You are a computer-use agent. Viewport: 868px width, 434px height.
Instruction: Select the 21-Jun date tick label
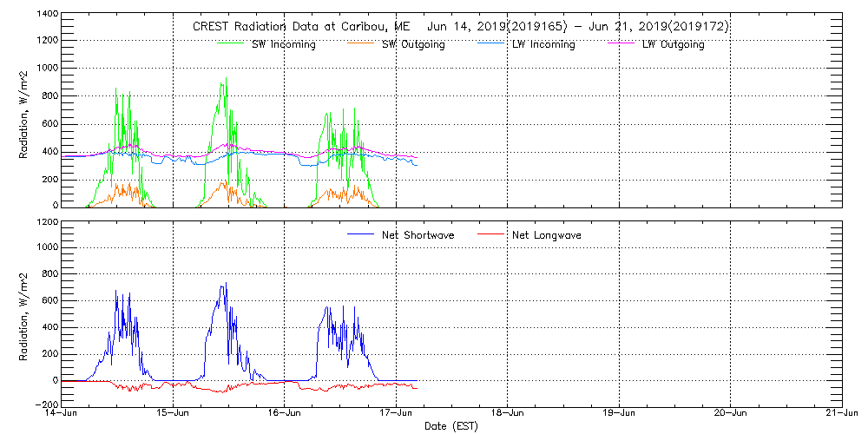point(841,414)
